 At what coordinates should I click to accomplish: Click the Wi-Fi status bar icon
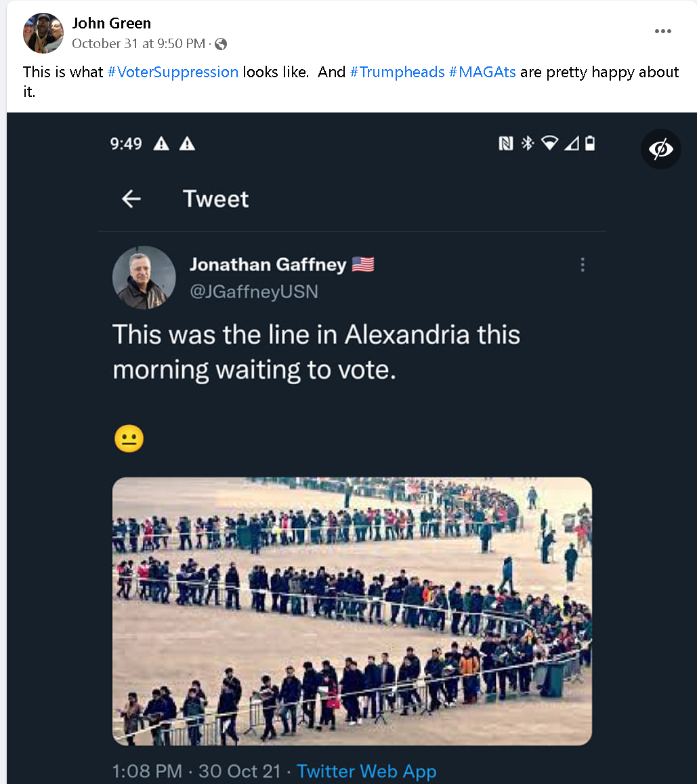click(x=549, y=144)
